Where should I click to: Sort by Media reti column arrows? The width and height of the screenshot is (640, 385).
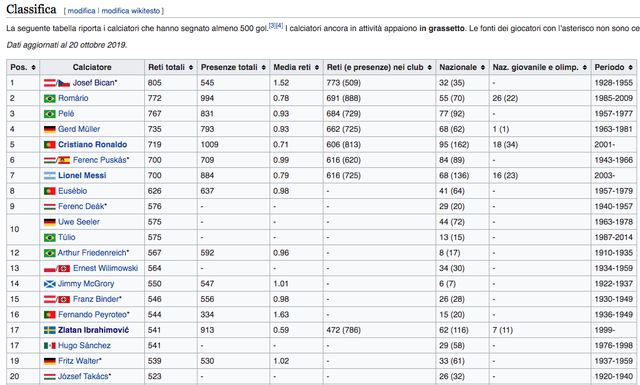coord(317,67)
